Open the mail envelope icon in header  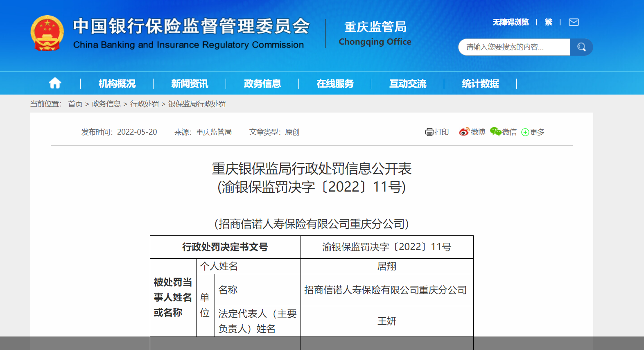coord(574,22)
